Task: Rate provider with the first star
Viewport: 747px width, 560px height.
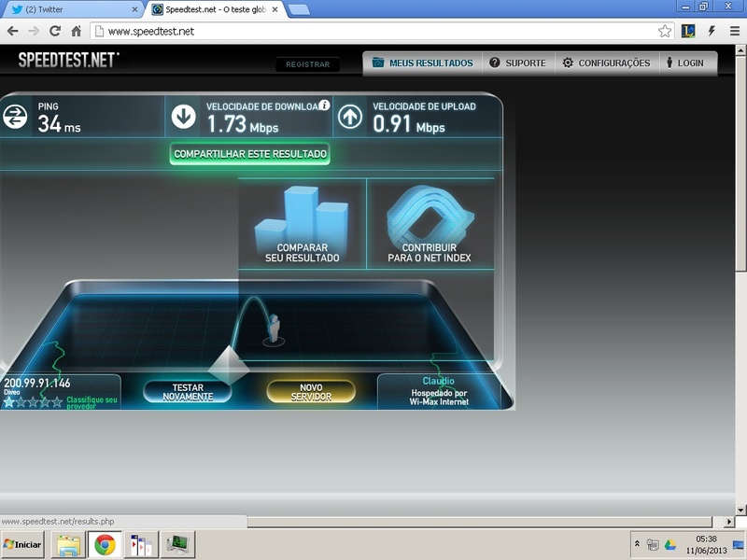Action: (8, 402)
